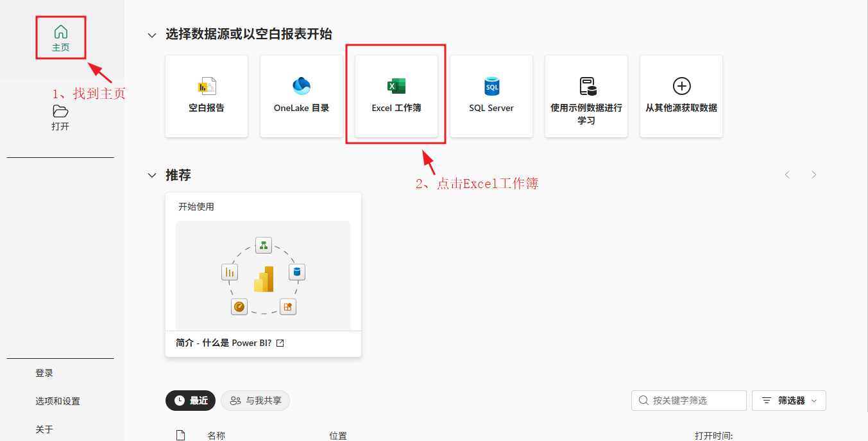Open the Home (主页) icon in the sidebar
The height and width of the screenshot is (441, 868).
pyautogui.click(x=61, y=38)
